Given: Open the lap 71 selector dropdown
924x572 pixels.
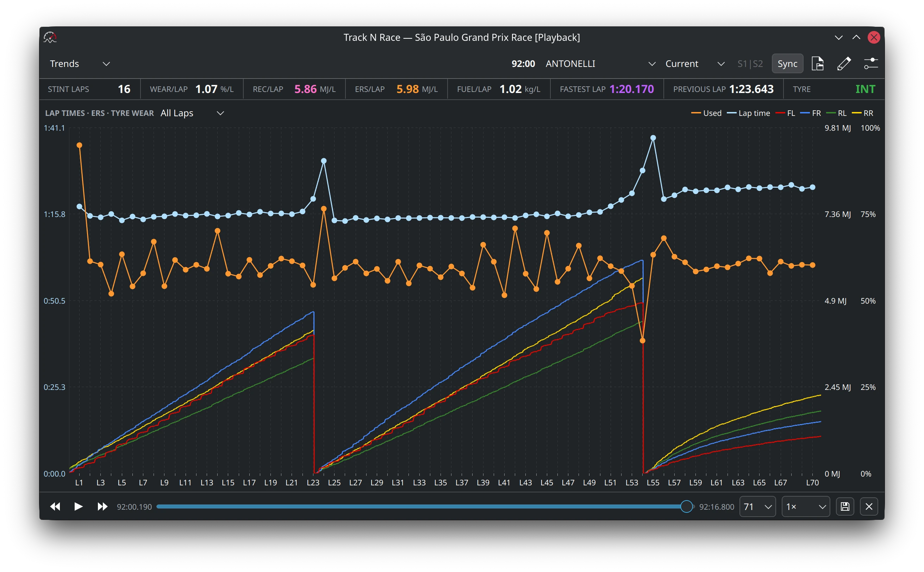Looking at the screenshot, I should pos(757,506).
